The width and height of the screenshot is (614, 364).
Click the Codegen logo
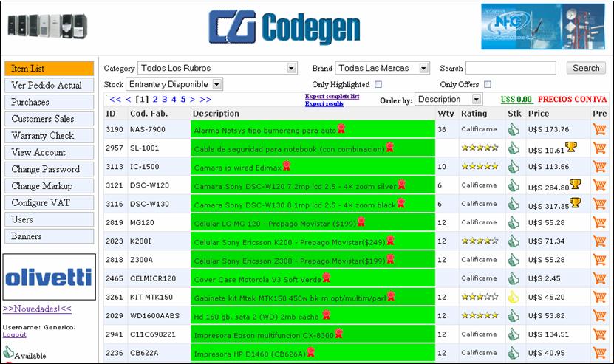[284, 27]
